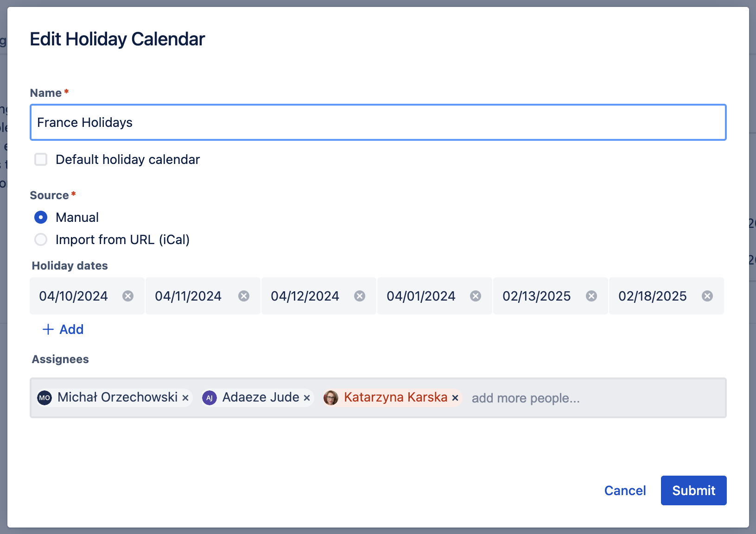Click the Add holiday date button
This screenshot has height=534, width=756.
coord(63,329)
